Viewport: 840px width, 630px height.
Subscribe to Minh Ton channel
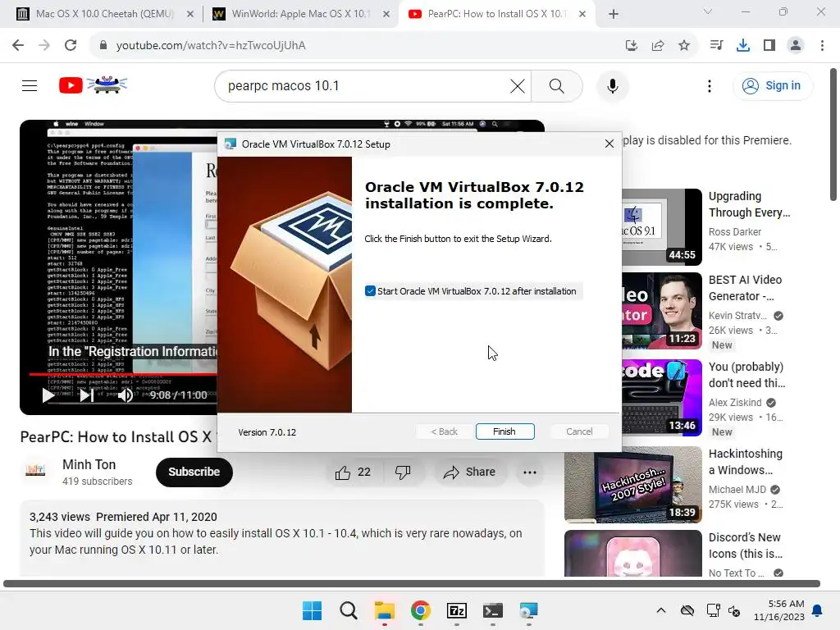194,472
